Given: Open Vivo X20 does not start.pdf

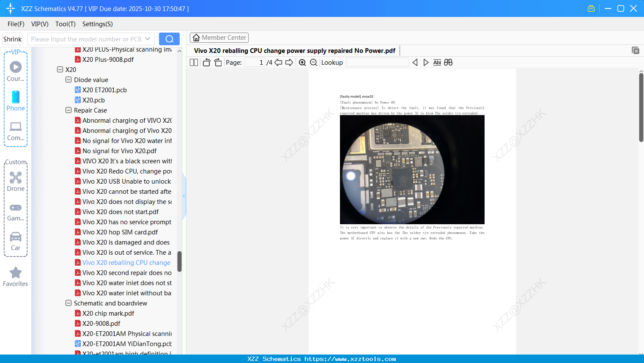Looking at the screenshot, I should [x=121, y=212].
